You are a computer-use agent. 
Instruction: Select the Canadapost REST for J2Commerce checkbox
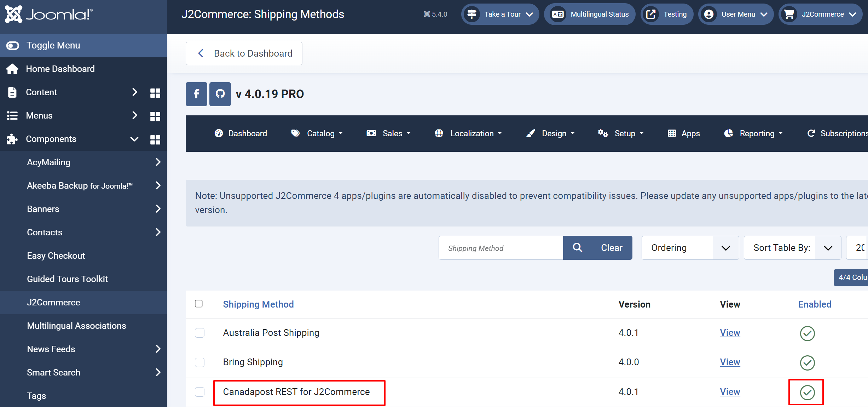coord(199,392)
